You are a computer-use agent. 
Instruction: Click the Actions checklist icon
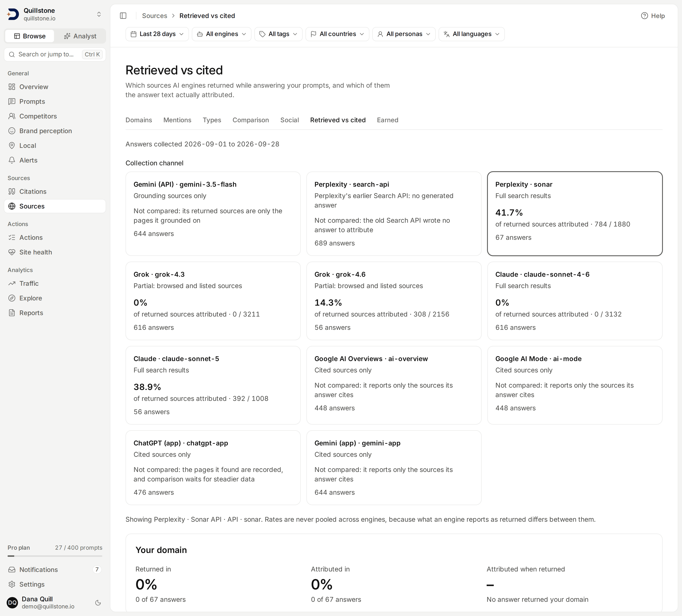pyautogui.click(x=12, y=237)
